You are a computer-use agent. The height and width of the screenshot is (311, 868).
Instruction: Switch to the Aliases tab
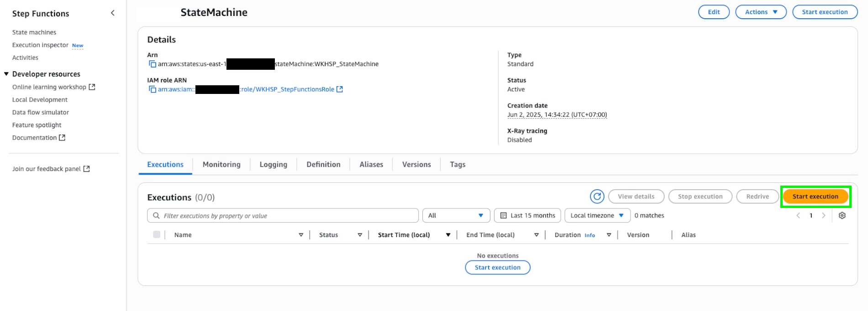coord(371,165)
